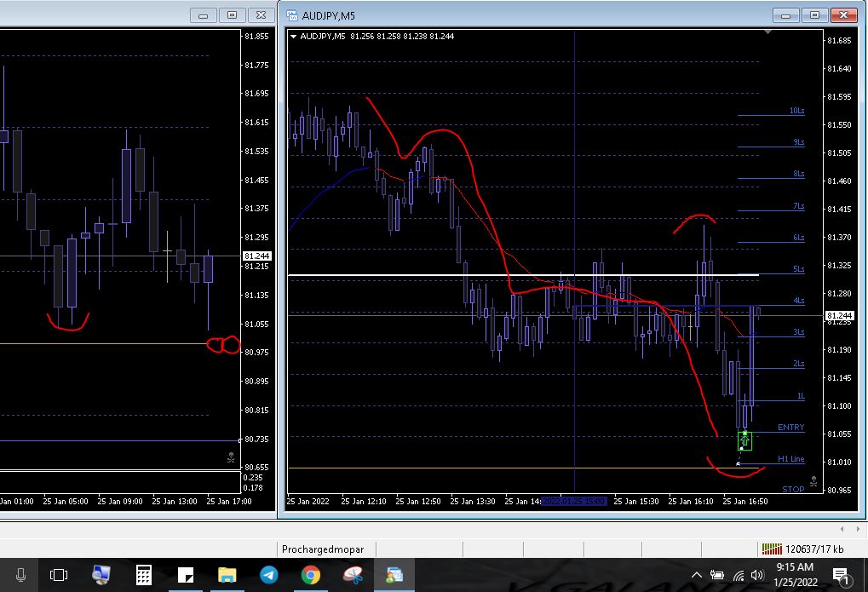Screen dimensions: 868x592
Task: Open Google Chrome from the taskbar
Action: 310,575
